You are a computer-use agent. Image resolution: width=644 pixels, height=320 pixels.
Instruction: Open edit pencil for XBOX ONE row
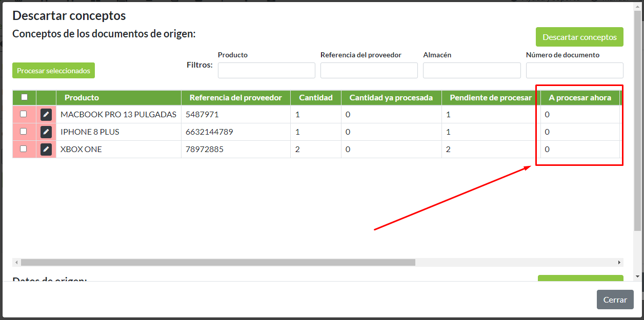coord(46,150)
